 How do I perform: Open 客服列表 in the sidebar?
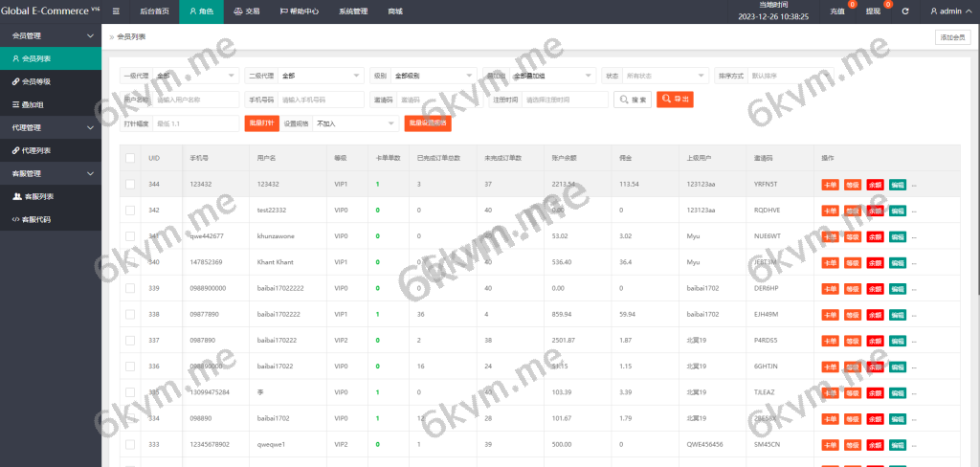tap(37, 196)
